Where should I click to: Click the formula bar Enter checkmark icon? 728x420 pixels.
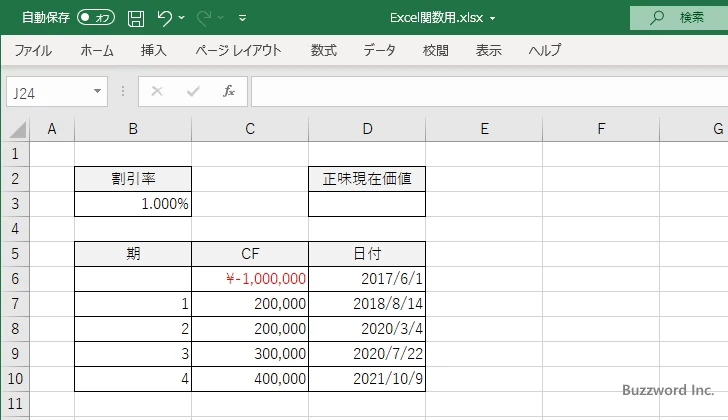coord(193,91)
